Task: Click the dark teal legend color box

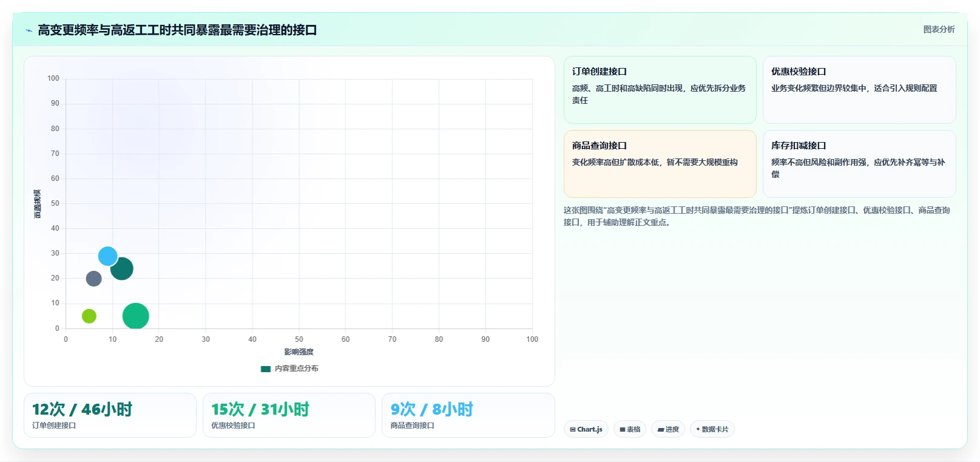Action: point(265,369)
